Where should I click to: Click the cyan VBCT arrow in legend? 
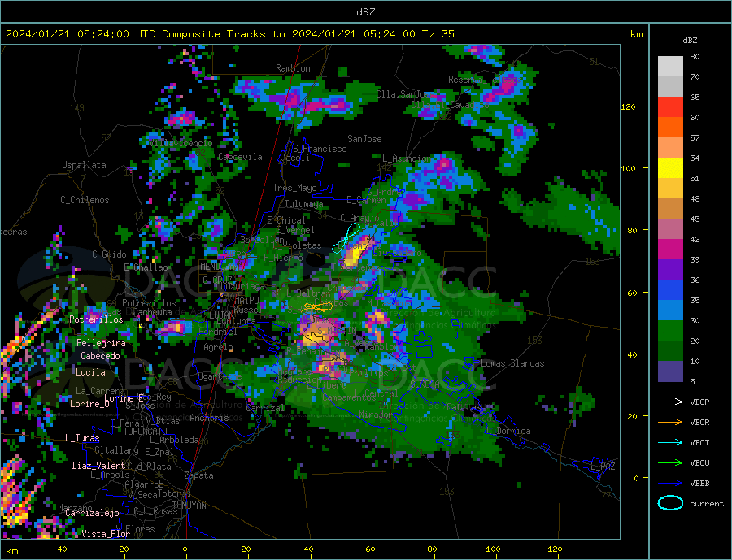click(670, 442)
